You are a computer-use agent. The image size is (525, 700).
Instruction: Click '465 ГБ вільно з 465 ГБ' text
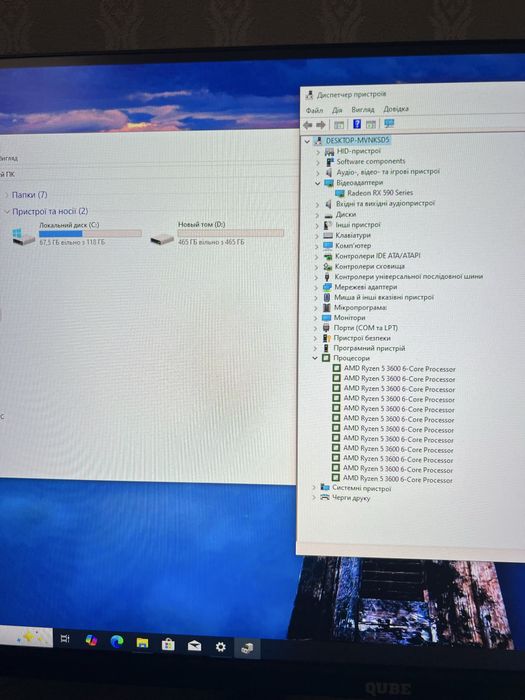[211, 242]
